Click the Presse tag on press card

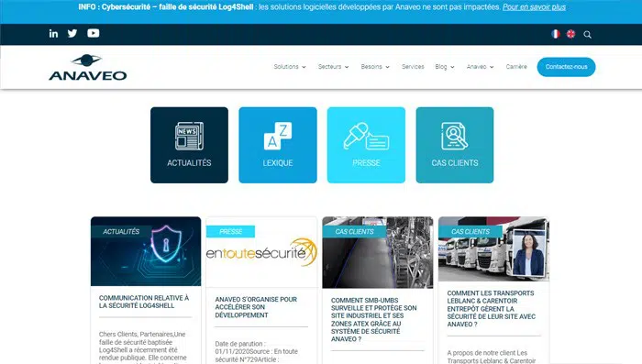point(230,231)
